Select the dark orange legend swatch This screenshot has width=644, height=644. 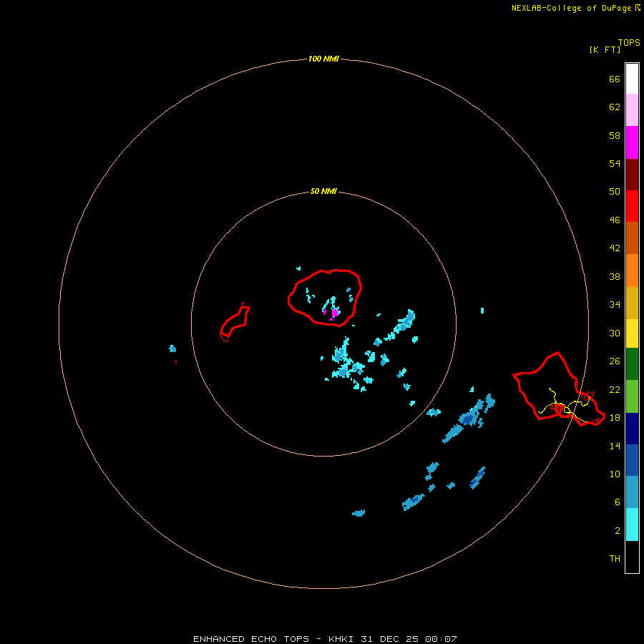tap(632, 238)
